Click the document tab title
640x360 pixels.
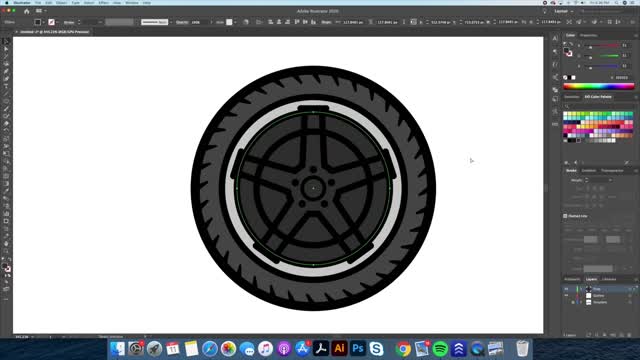tap(55, 31)
